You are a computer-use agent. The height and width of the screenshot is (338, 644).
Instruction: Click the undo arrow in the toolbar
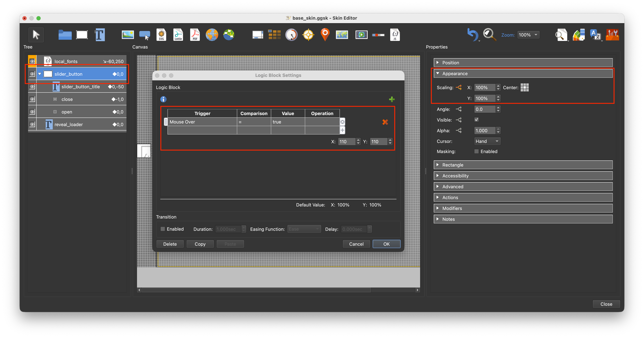(472, 35)
